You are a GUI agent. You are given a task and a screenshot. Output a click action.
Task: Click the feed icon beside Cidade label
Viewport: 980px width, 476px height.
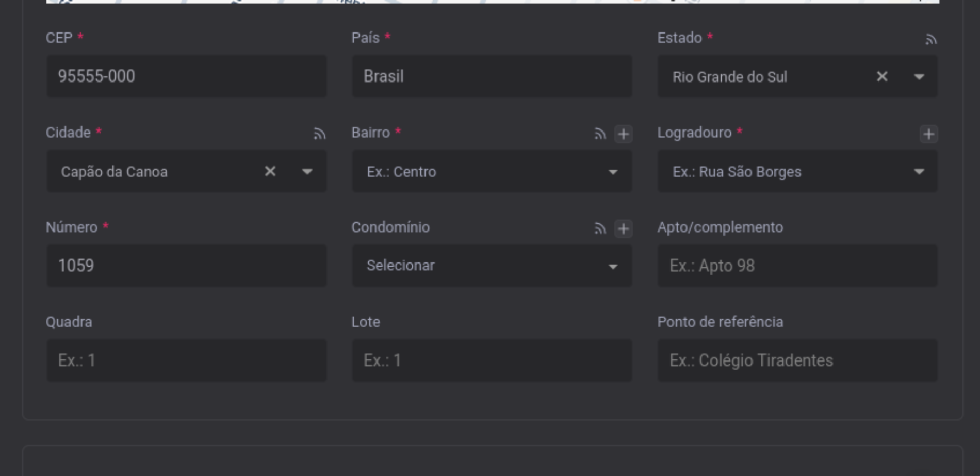pyautogui.click(x=319, y=134)
